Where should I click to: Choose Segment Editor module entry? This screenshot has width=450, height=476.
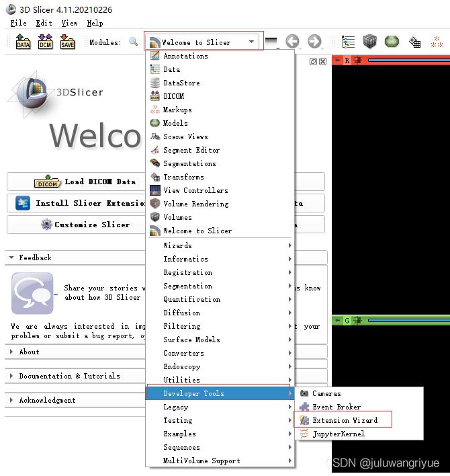220,150
